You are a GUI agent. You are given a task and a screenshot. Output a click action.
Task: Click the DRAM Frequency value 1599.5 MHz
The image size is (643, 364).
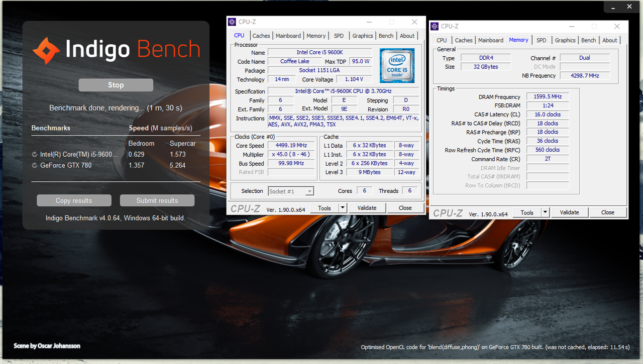tap(548, 96)
